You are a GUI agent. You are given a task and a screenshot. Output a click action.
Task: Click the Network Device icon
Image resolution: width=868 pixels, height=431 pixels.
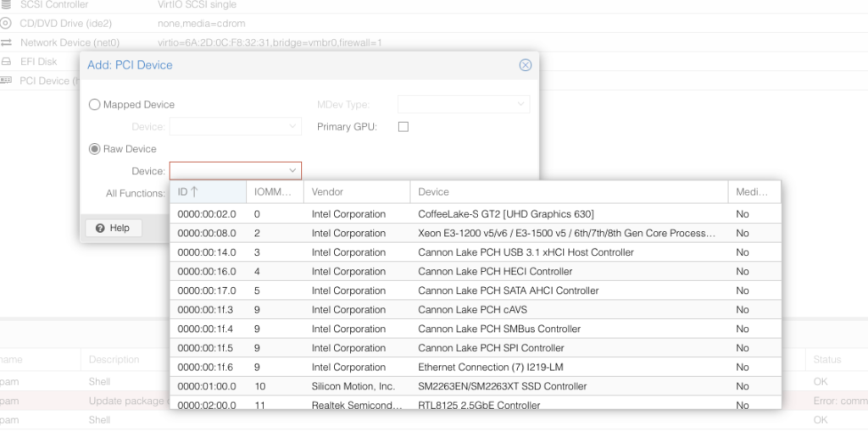coord(6,42)
